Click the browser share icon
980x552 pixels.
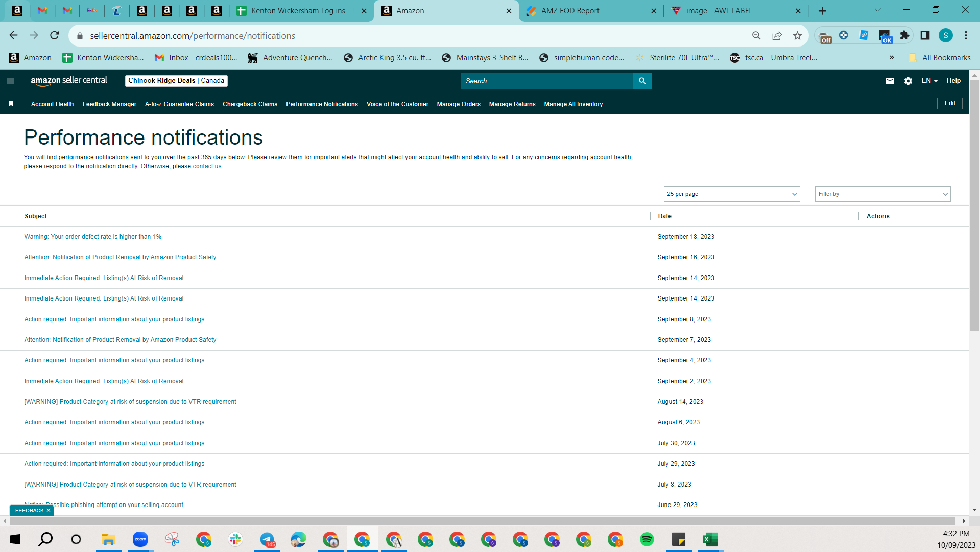pyautogui.click(x=777, y=35)
